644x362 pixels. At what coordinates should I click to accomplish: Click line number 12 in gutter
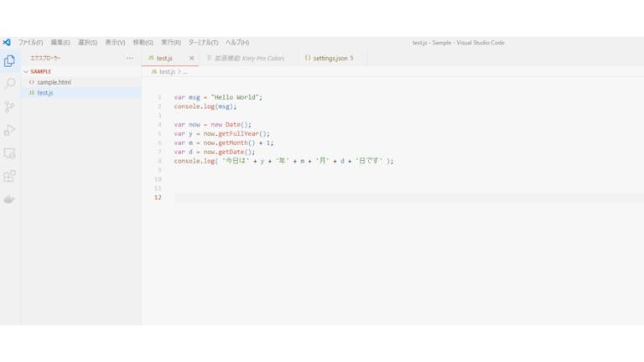[x=158, y=198]
